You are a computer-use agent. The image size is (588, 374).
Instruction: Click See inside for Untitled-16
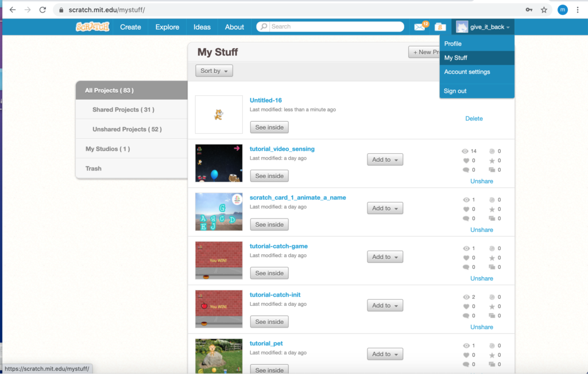pos(269,127)
